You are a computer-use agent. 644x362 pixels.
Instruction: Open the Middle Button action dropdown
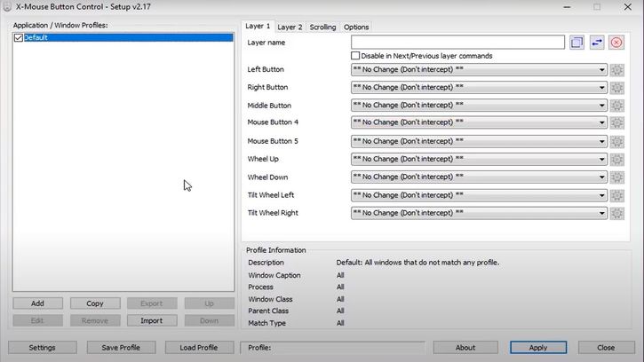tap(479, 105)
